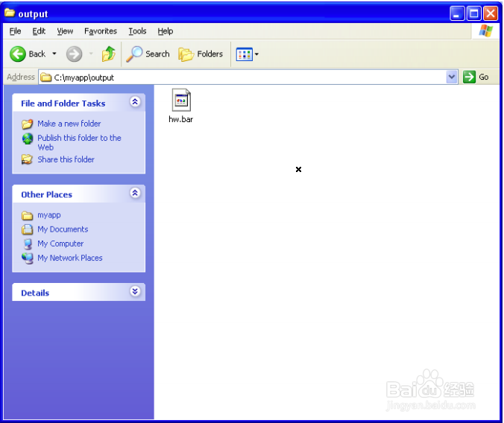
Task: Click the My Documents folder icon
Action: click(28, 229)
